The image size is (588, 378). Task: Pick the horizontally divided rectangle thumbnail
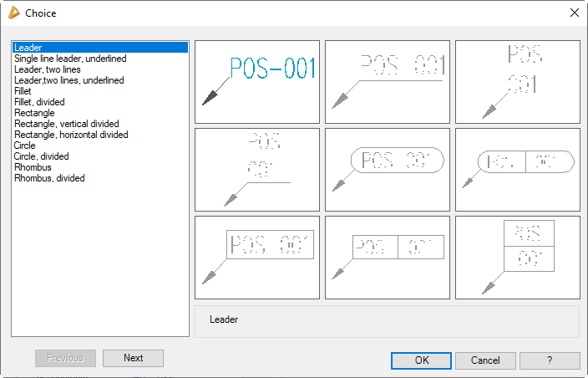(518, 258)
